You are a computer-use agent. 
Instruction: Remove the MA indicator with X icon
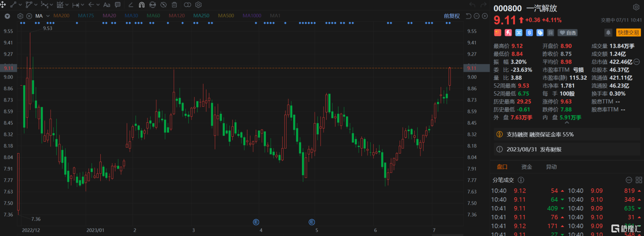[29, 16]
